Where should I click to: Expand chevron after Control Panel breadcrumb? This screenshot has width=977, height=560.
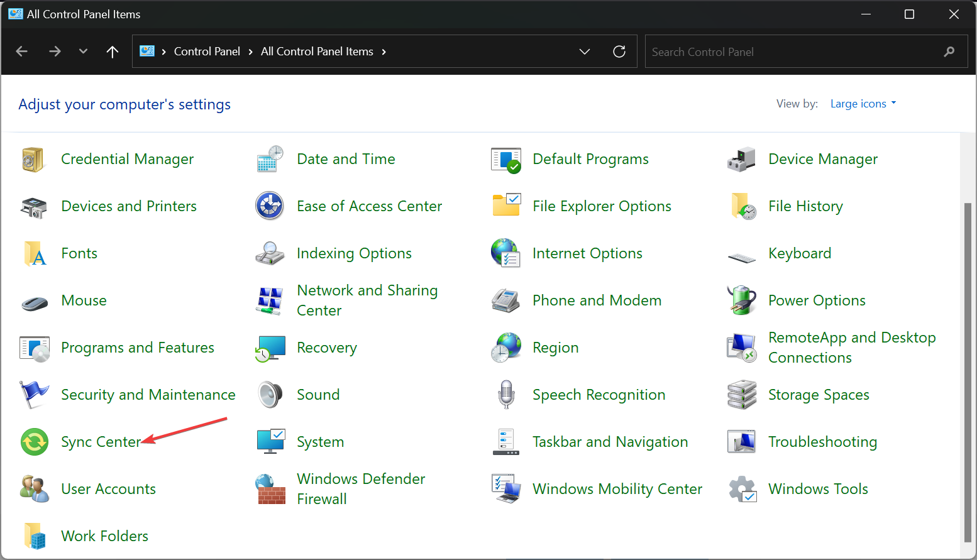pos(250,52)
